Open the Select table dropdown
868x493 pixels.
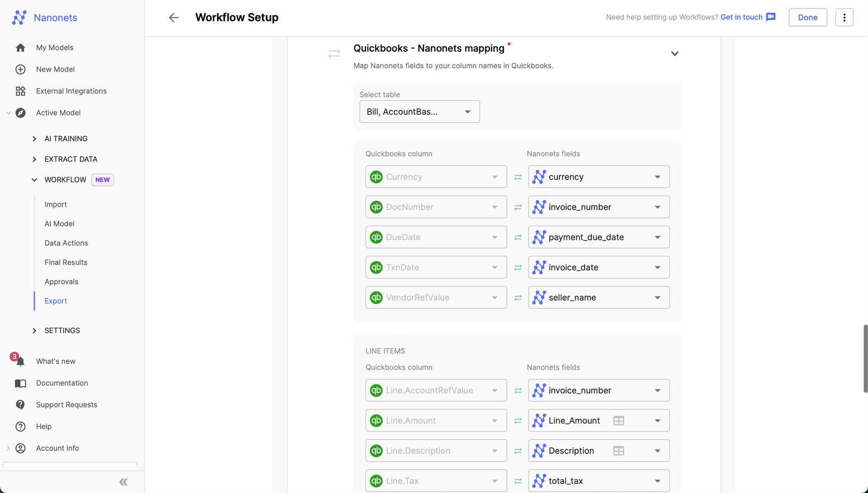(x=419, y=112)
